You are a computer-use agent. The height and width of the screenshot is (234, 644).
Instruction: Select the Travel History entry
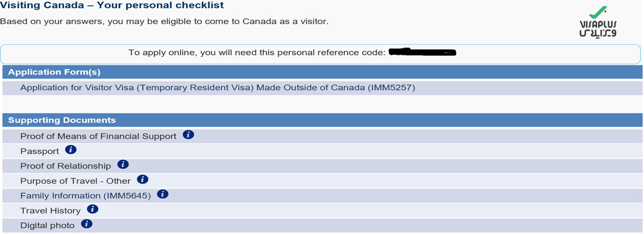(x=50, y=210)
